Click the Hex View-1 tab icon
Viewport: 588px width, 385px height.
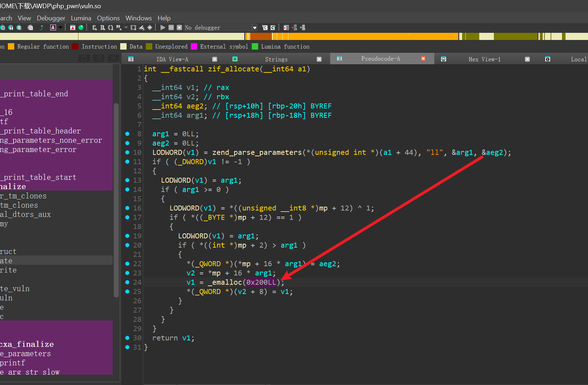(x=444, y=59)
